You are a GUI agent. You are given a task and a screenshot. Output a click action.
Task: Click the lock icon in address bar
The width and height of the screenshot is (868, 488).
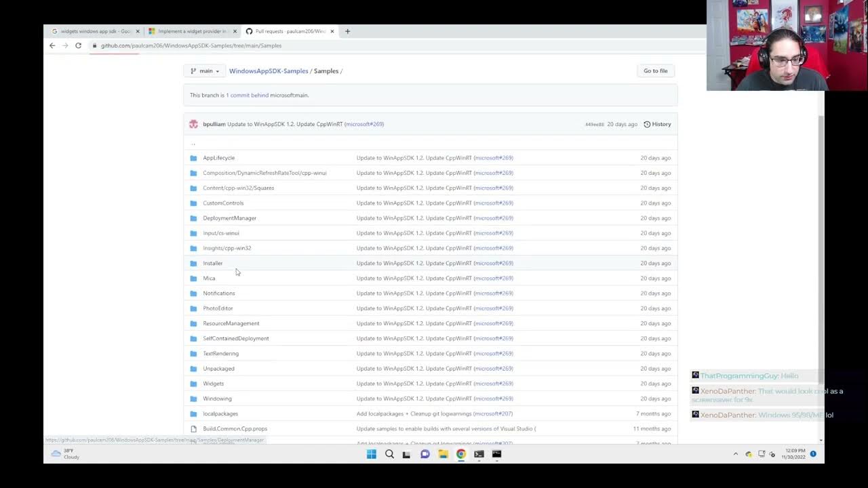94,45
